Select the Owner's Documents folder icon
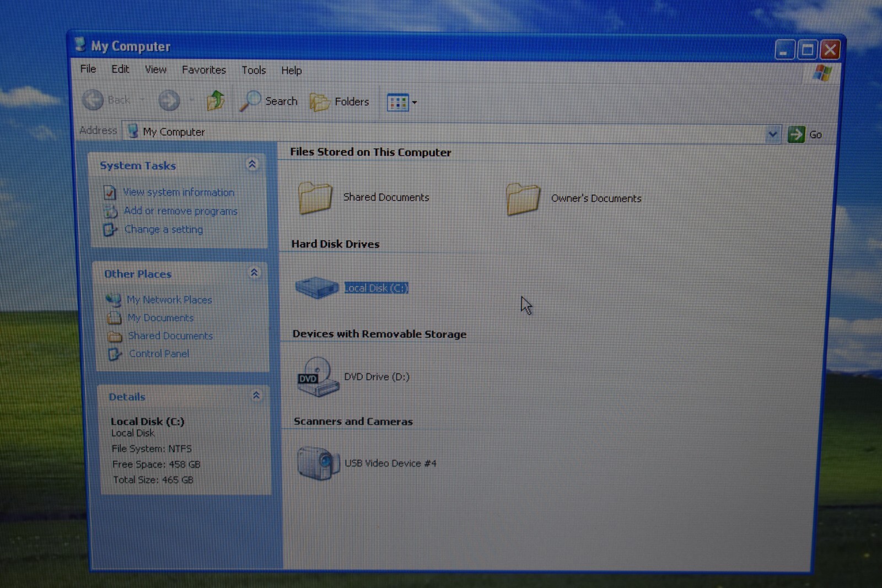 (x=523, y=199)
